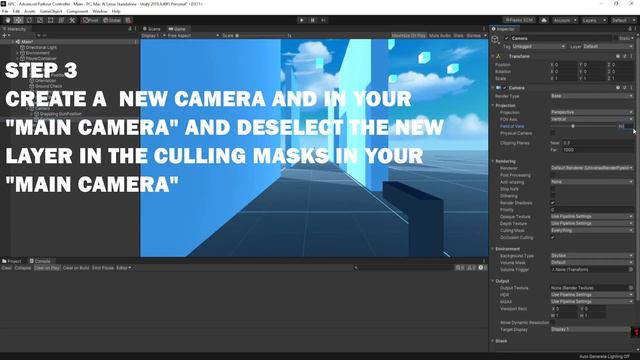The image size is (640, 360).
Task: Open the Camera component preset icon
Action: pos(624,88)
